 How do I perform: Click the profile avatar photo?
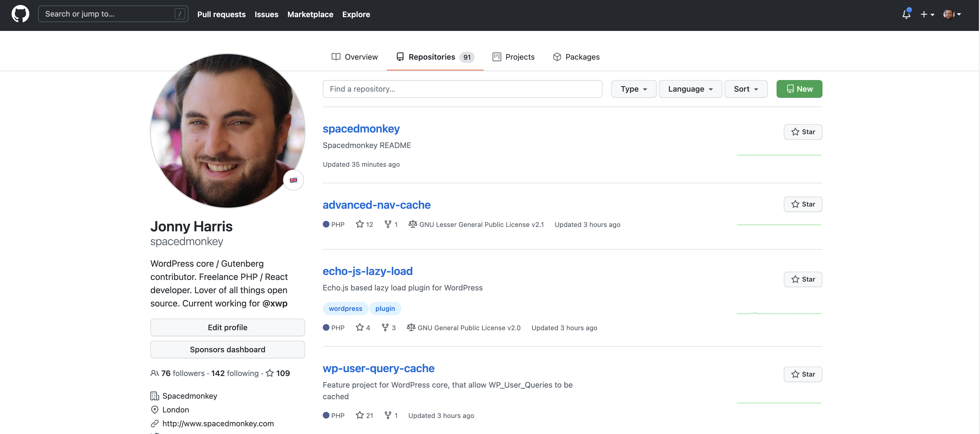pyautogui.click(x=227, y=131)
